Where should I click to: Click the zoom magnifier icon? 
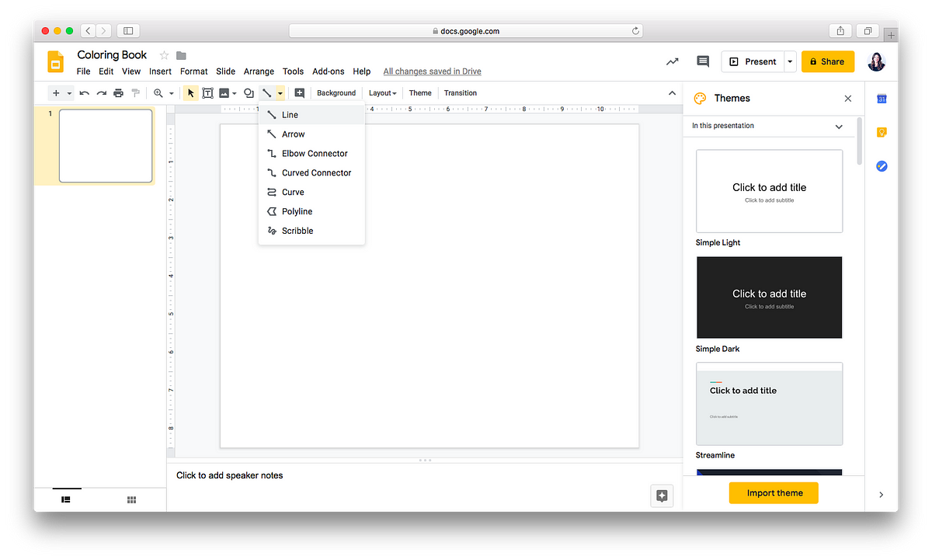point(158,93)
